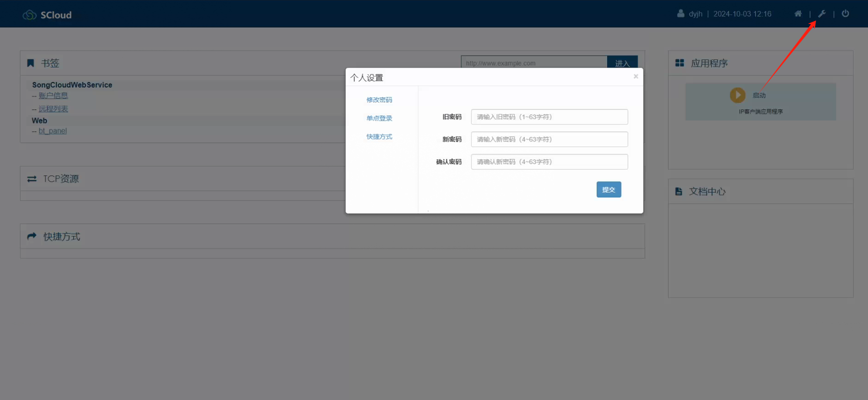The width and height of the screenshot is (868, 400).
Task: Launch IP client via orange play icon
Action: 738,95
